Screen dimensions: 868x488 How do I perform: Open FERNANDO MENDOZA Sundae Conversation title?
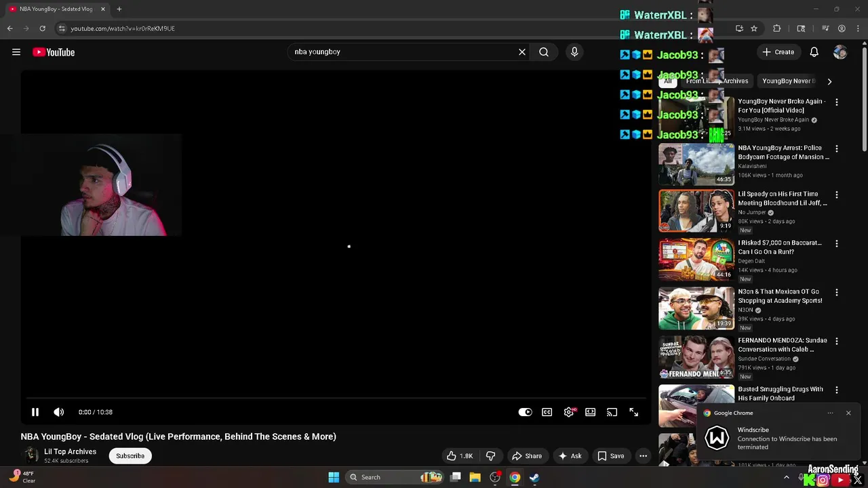pyautogui.click(x=783, y=345)
